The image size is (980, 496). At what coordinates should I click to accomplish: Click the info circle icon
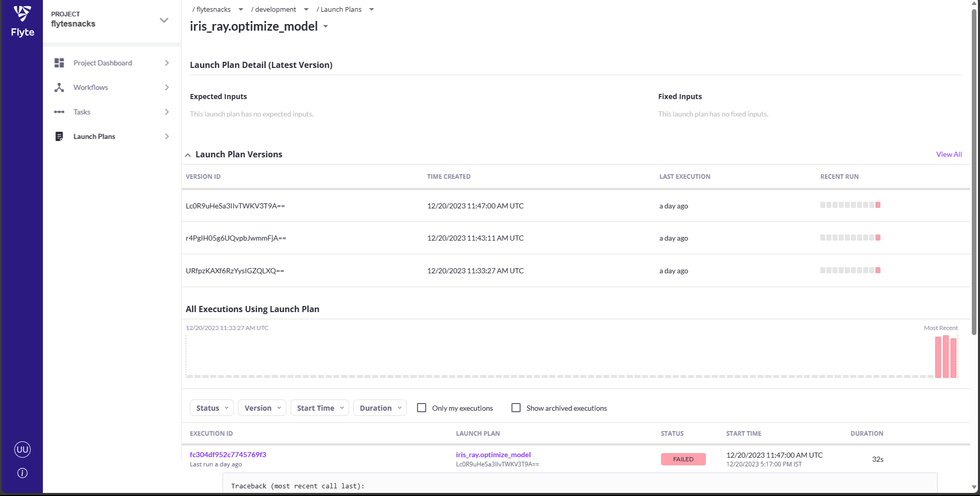click(x=22, y=473)
